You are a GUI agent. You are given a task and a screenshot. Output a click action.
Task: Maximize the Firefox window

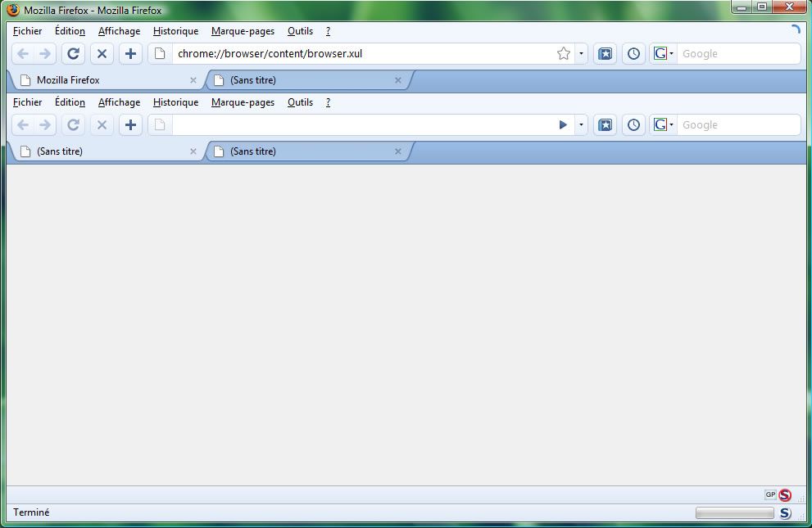click(762, 7)
